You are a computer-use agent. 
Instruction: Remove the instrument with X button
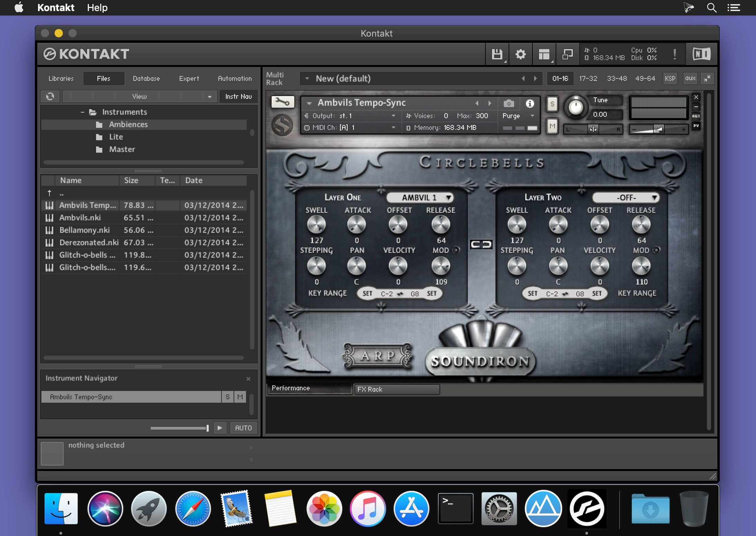(696, 97)
